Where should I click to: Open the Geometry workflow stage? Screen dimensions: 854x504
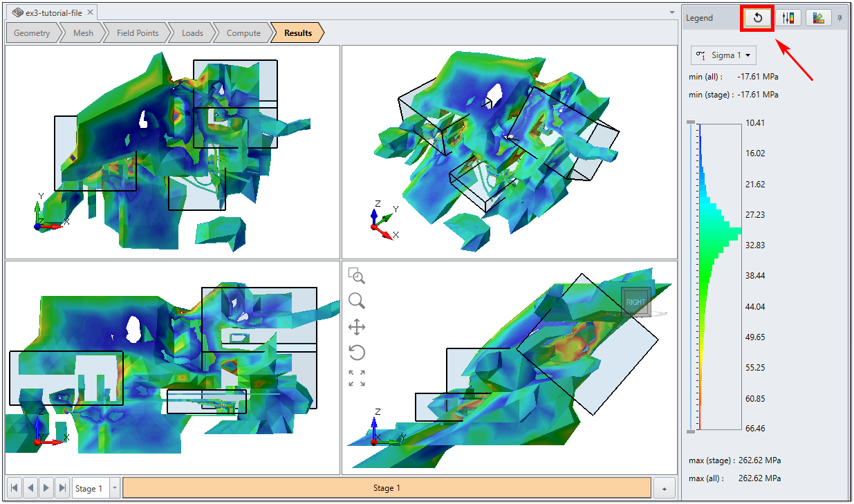point(32,32)
